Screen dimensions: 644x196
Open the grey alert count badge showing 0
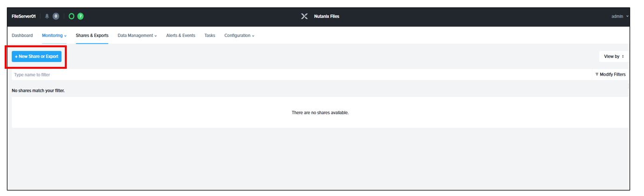point(56,16)
